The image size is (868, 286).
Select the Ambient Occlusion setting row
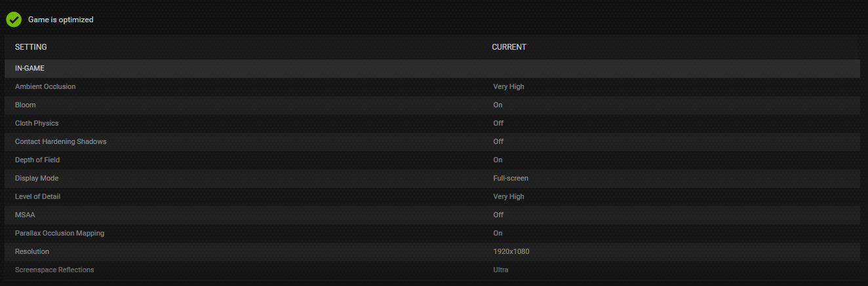(45, 86)
